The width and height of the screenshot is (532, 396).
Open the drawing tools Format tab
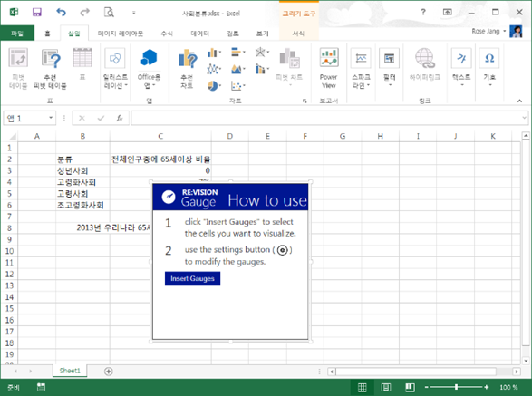pyautogui.click(x=298, y=34)
